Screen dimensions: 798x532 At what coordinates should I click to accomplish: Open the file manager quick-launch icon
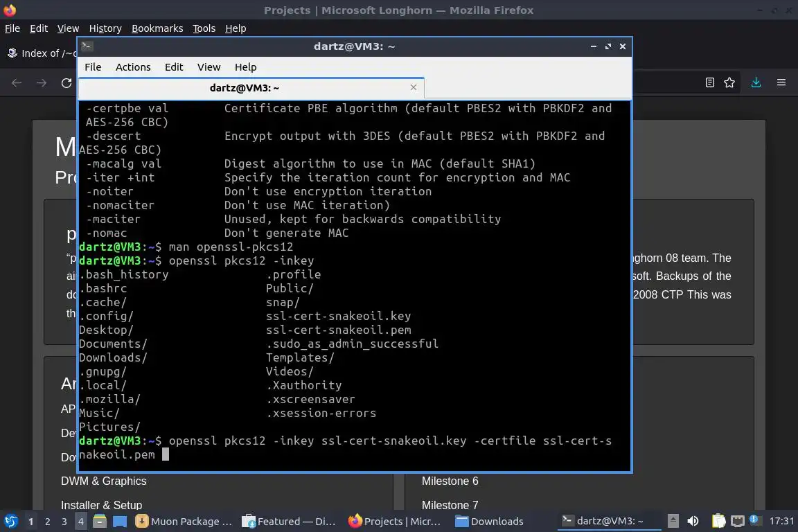100,522
